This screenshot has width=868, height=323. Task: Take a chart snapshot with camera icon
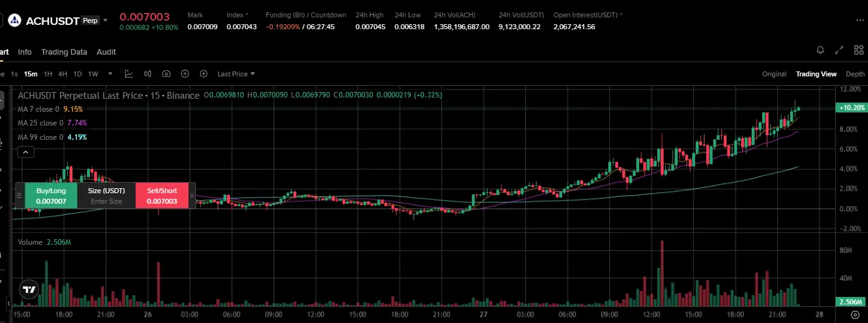pos(166,74)
